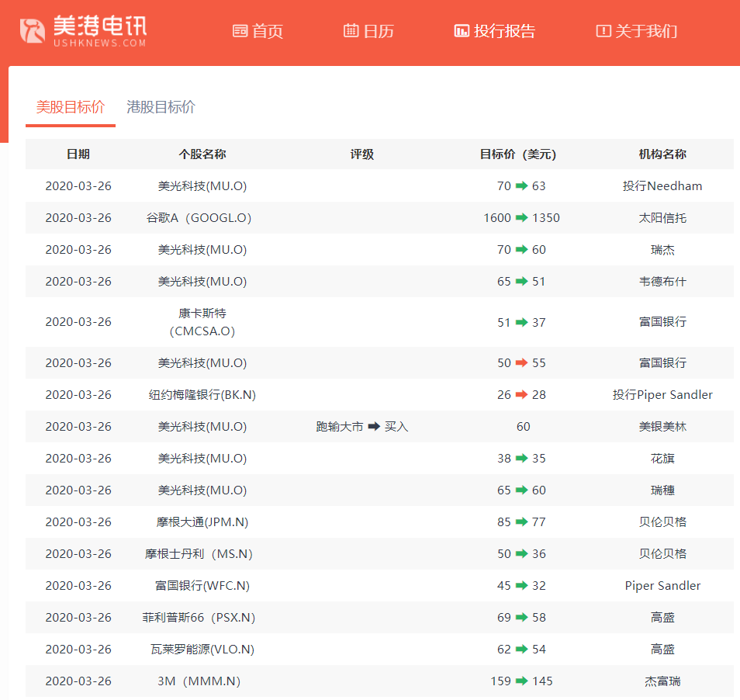This screenshot has height=700, width=740.
Task: Select the 摩根士丹利 (MS.N) stock name
Action: click(x=199, y=554)
